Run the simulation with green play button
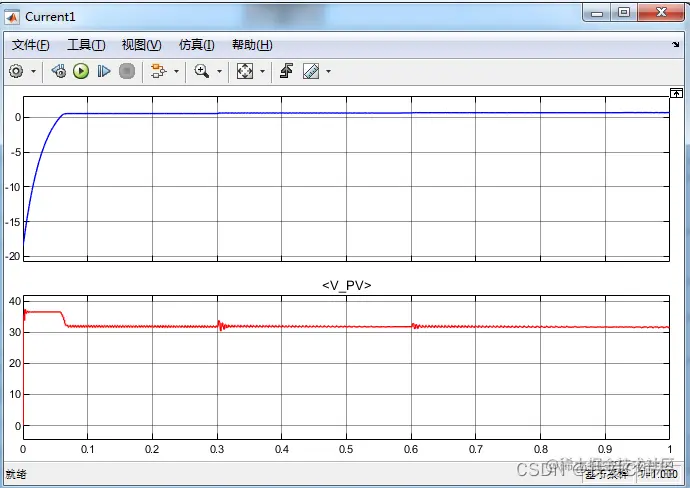This screenshot has width=690, height=488. coord(81,71)
